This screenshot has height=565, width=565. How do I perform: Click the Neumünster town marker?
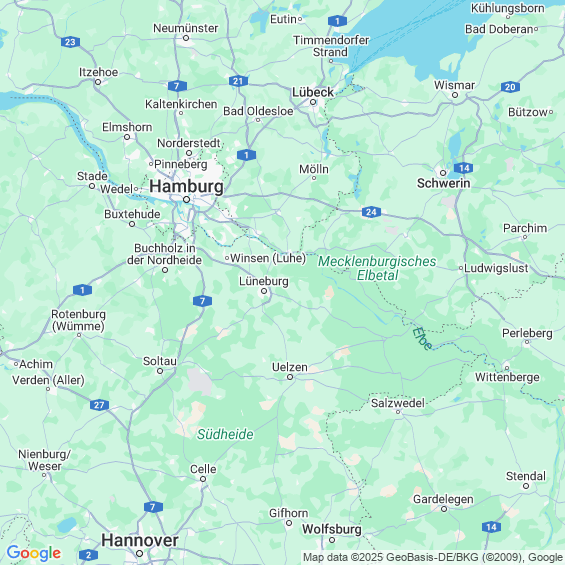[x=186, y=38]
